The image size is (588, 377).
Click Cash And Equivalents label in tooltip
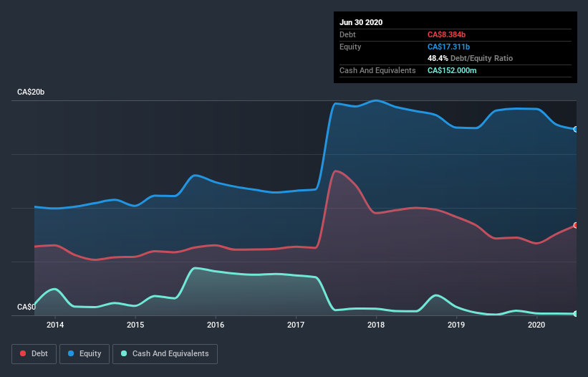[x=377, y=70]
